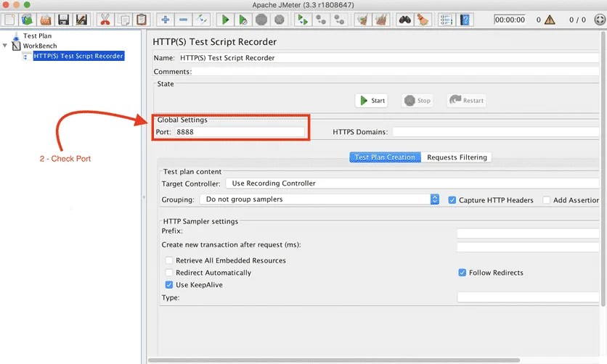Click the Paste clipboard icon
Screen dimensions: 607x364
coord(142,20)
